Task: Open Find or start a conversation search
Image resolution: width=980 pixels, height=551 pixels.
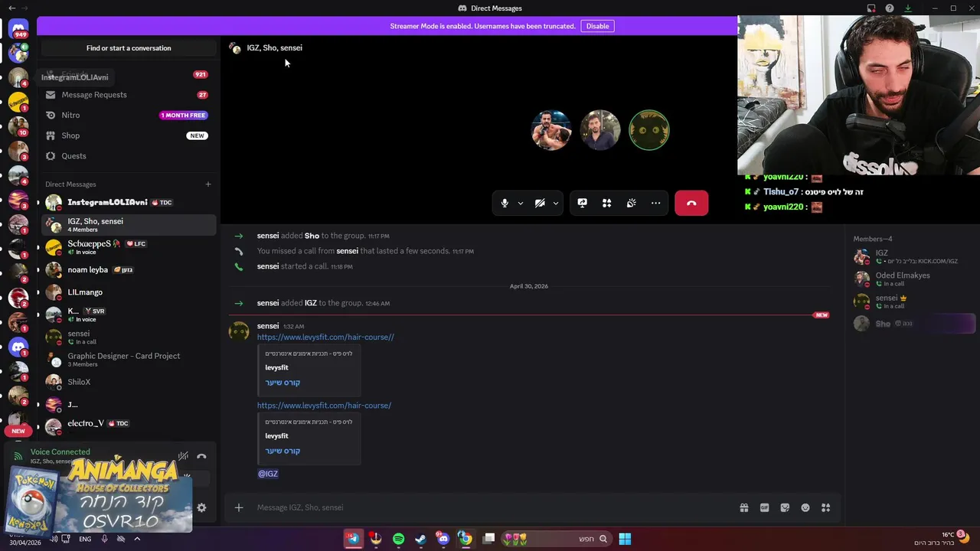Action: [129, 48]
